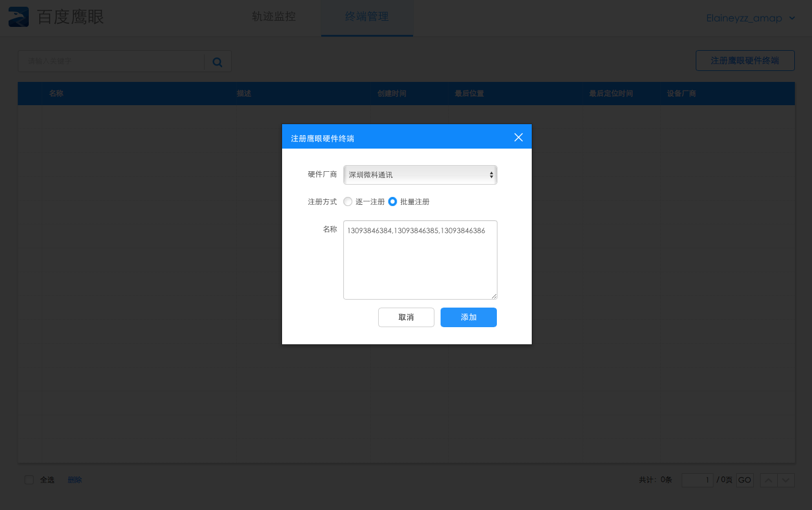Close the register hardware terminal dialog
This screenshot has width=812, height=510.
click(518, 138)
